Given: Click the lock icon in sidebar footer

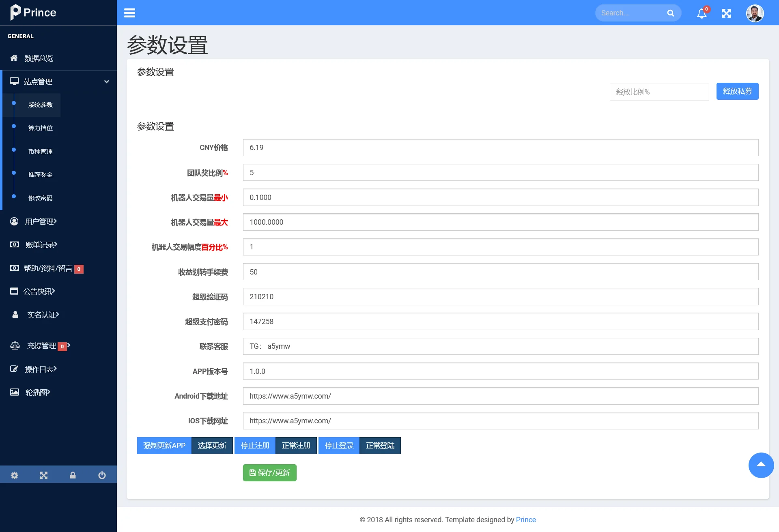Looking at the screenshot, I should click(x=73, y=475).
